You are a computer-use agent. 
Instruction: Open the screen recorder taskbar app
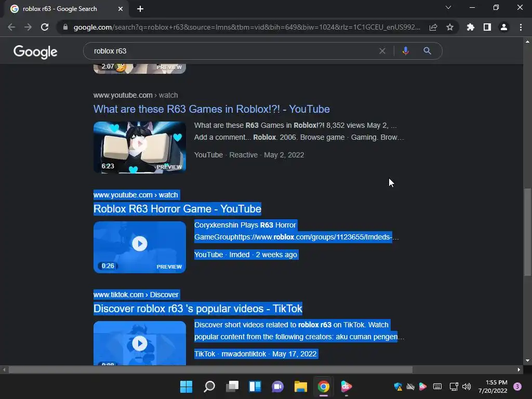pyautogui.click(x=347, y=387)
